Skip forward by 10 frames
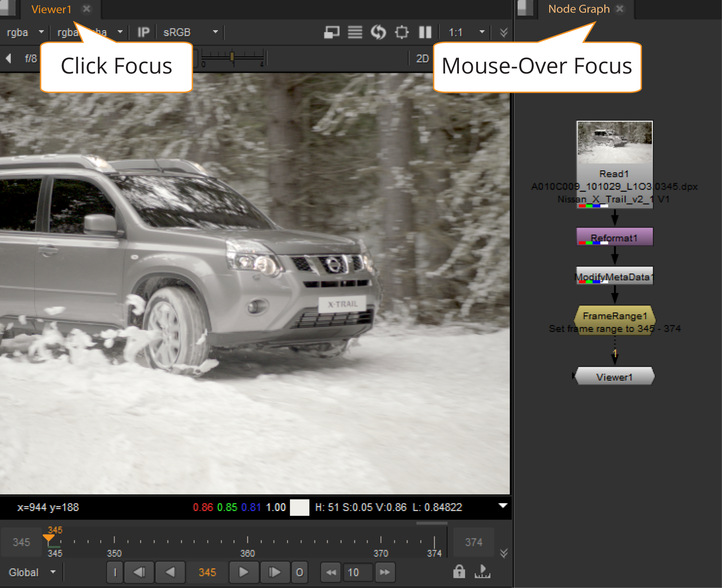 tap(385, 572)
